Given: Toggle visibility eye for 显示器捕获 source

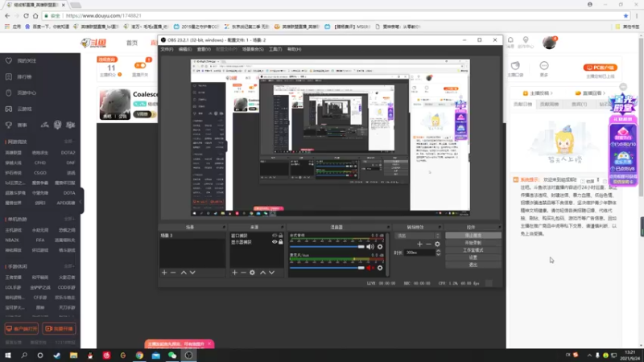Looking at the screenshot, I should point(275,242).
